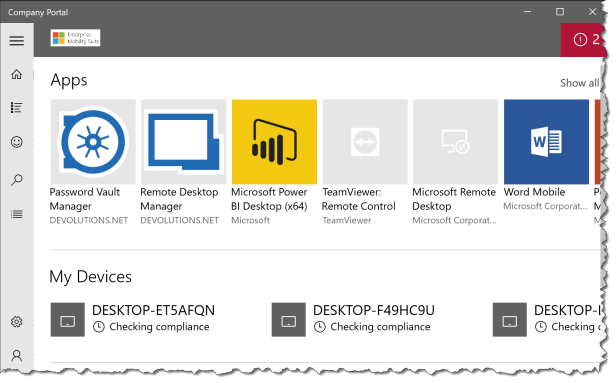The height and width of the screenshot is (383, 616).
Task: Click Checking compliance under DESKTOP-ET5AFQN
Action: 159,327
